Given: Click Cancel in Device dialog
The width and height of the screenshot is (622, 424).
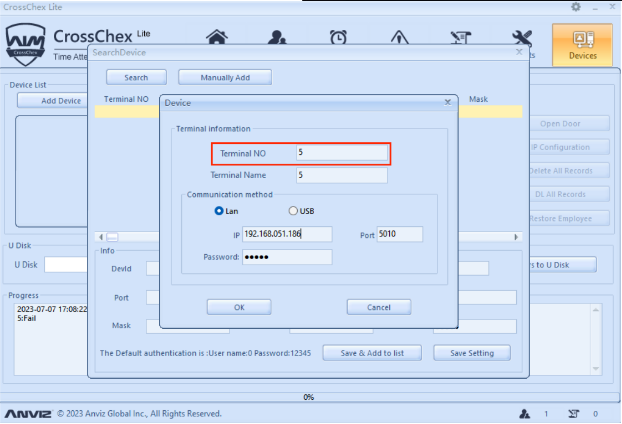Looking at the screenshot, I should [x=379, y=307].
